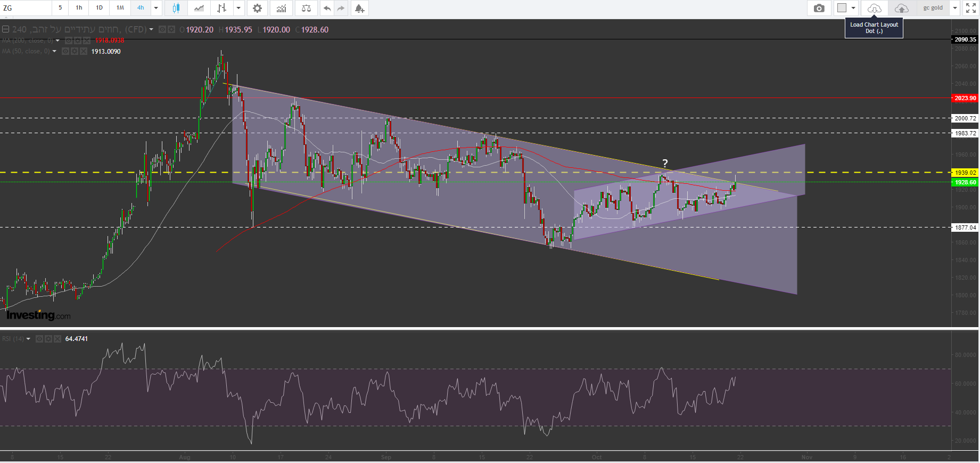The height and width of the screenshot is (463, 980).
Task: Expand the gc gold layout dropdown arrow
Action: click(x=955, y=8)
